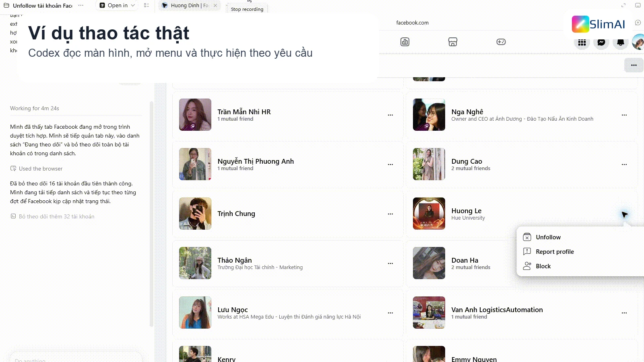
Task: Open options for Thảo Ngân
Action: pyautogui.click(x=390, y=263)
